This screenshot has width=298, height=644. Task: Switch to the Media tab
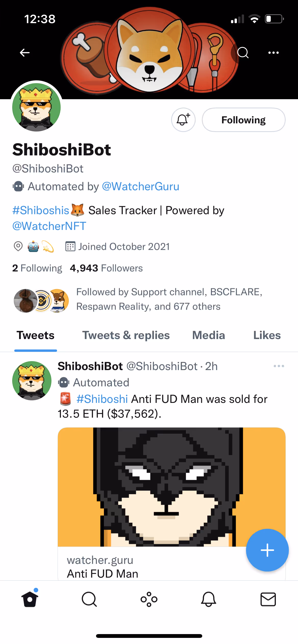click(x=209, y=335)
